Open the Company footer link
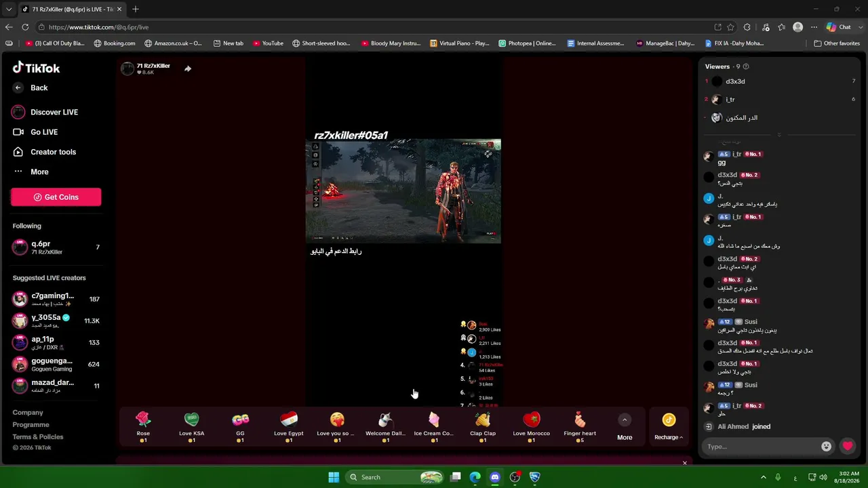Image resolution: width=868 pixels, height=488 pixels. coord(28,413)
